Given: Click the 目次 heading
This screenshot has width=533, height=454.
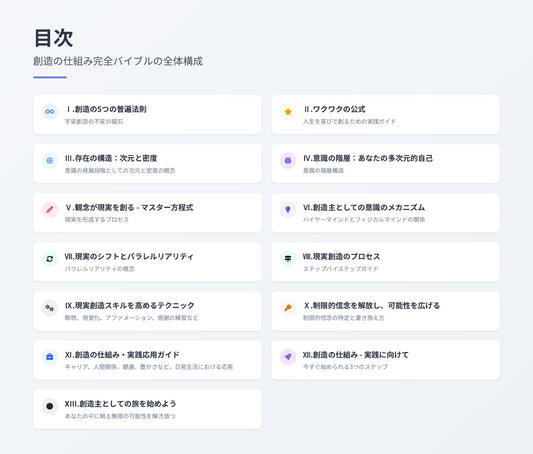Looking at the screenshot, I should (x=53, y=38).
